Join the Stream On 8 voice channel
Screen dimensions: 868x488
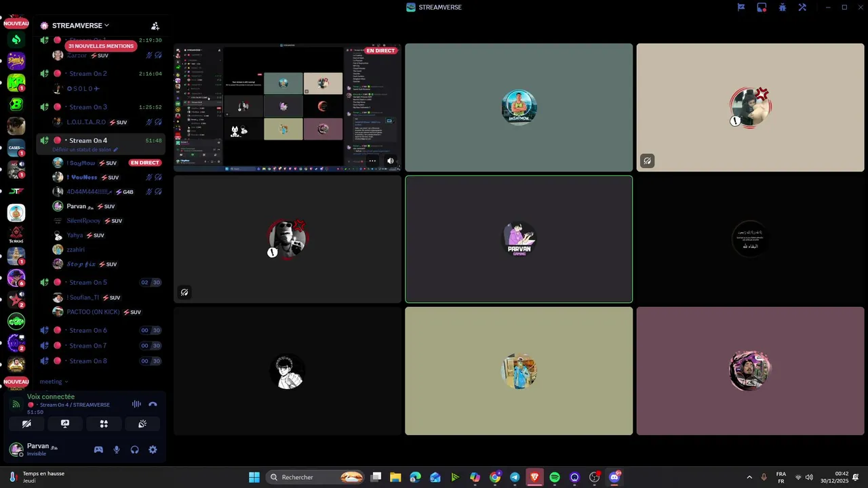coord(100,361)
